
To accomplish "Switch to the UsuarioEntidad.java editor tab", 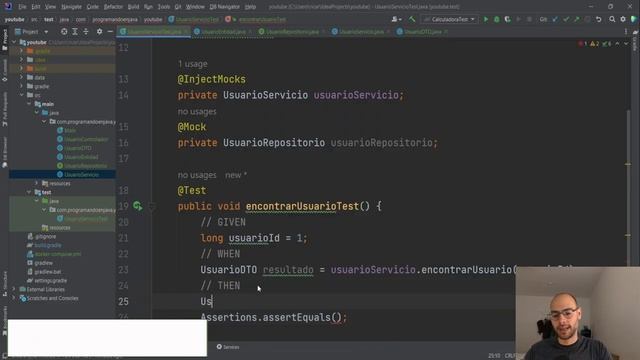I will coord(223,31).
